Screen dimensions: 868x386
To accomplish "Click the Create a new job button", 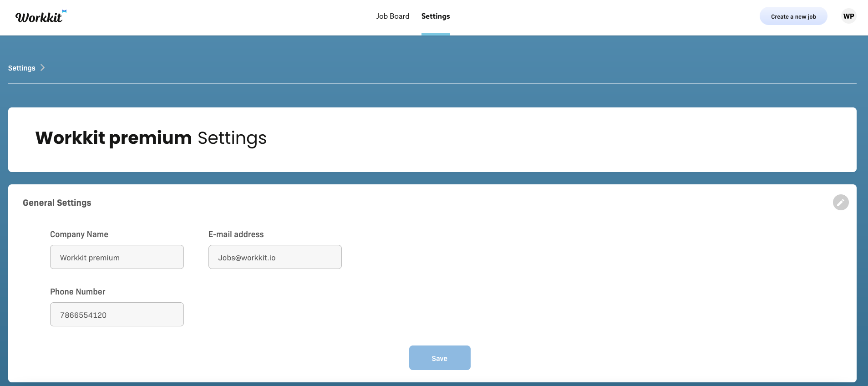I will click(x=793, y=16).
